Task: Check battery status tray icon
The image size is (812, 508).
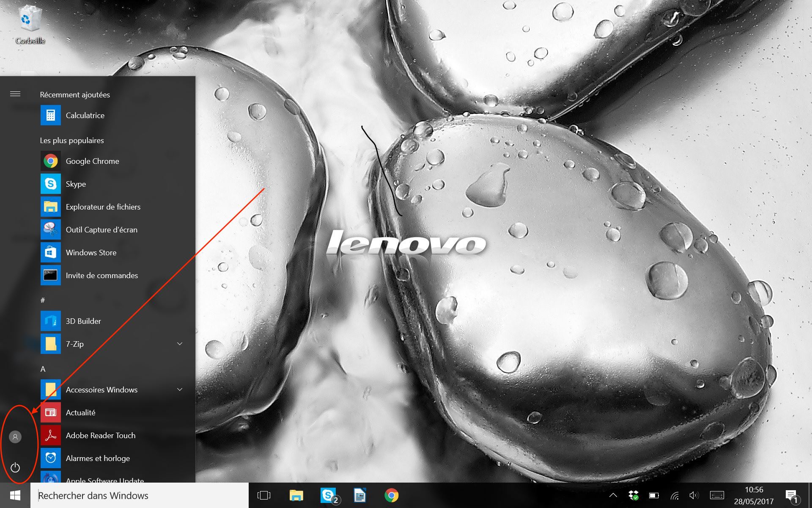Action: point(654,495)
